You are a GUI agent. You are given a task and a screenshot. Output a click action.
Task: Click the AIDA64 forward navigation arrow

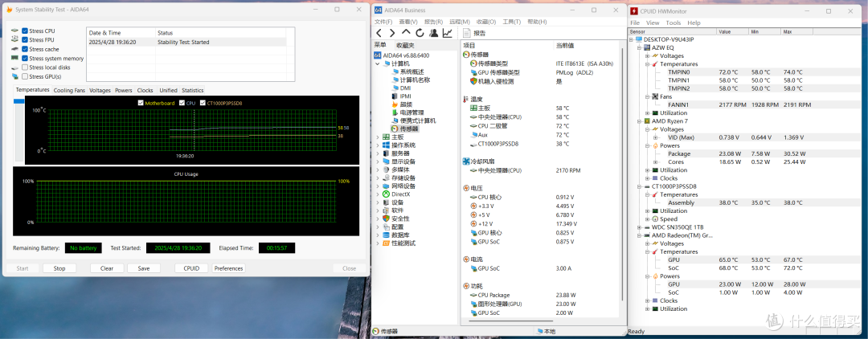(x=392, y=33)
